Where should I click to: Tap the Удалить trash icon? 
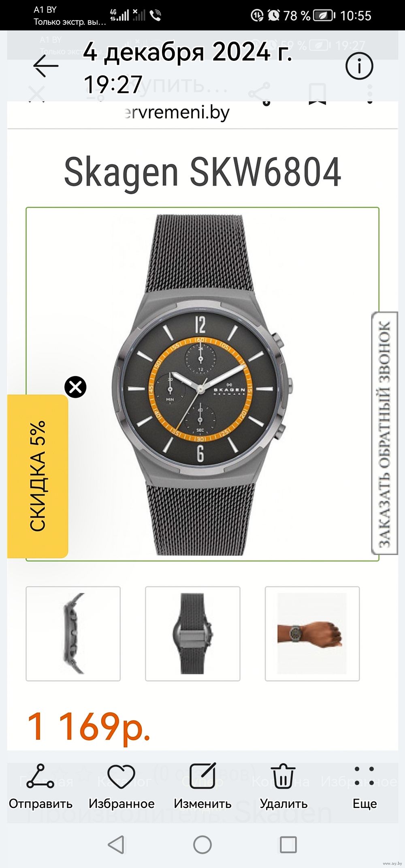click(x=283, y=787)
